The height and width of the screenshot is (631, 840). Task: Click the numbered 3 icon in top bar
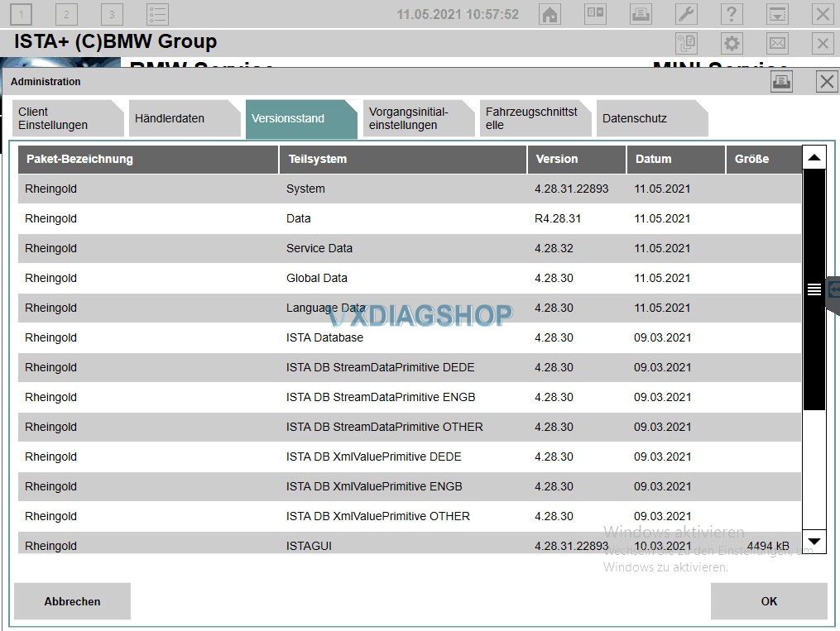[x=112, y=14]
